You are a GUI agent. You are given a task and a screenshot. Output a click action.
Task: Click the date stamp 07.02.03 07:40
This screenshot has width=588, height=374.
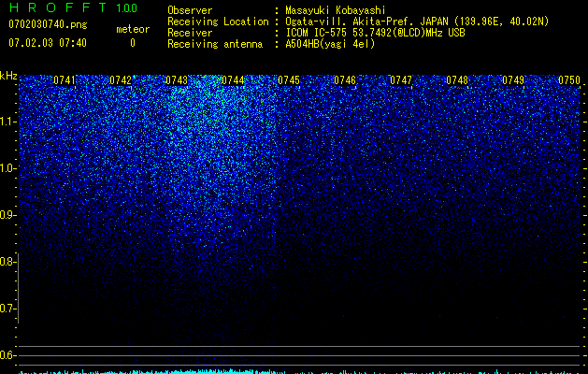(x=48, y=43)
